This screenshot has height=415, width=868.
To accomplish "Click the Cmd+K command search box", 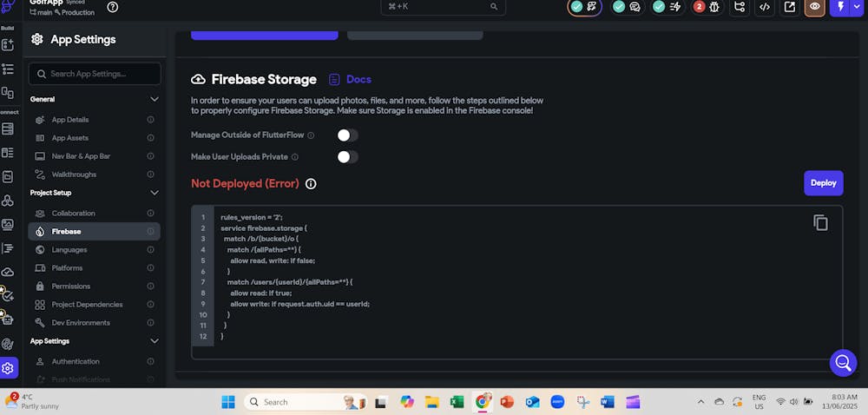I will coord(443,7).
